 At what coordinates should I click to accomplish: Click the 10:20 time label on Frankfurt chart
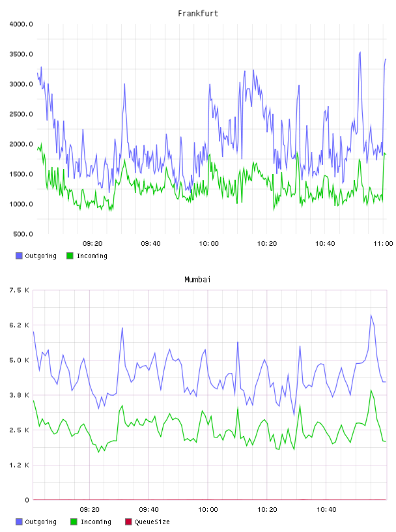[x=267, y=244]
